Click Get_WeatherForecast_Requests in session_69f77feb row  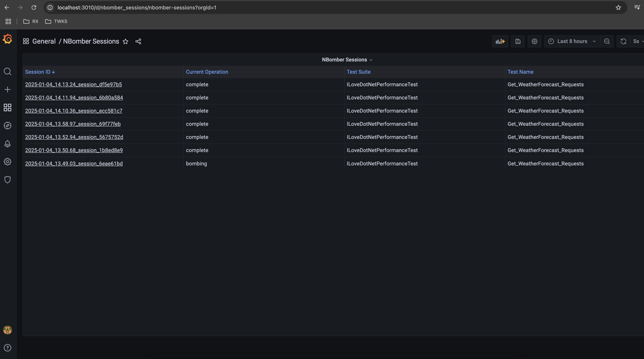[545, 124]
